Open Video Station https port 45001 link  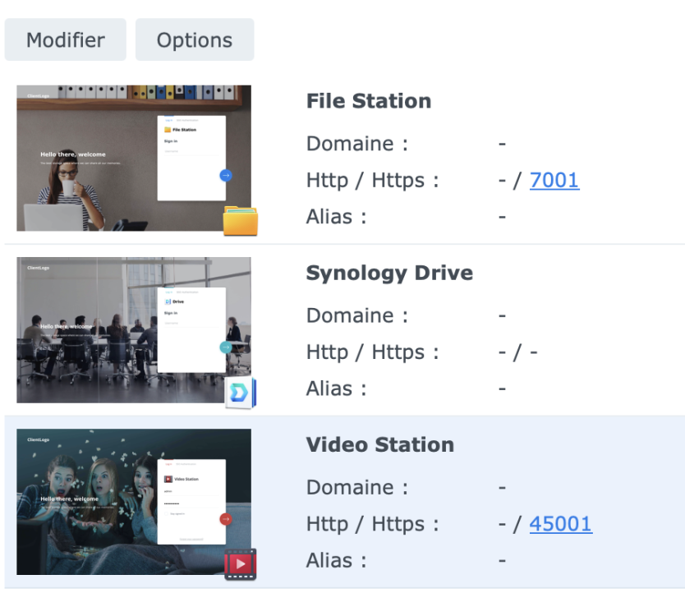click(x=561, y=524)
